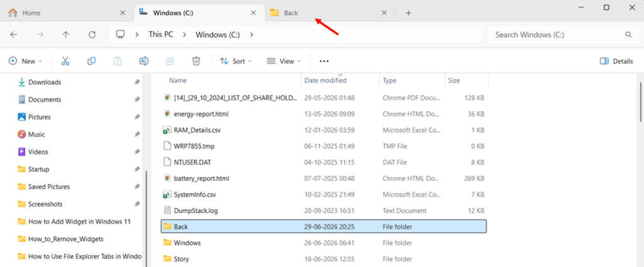Click the Copy icon in toolbar

91,61
